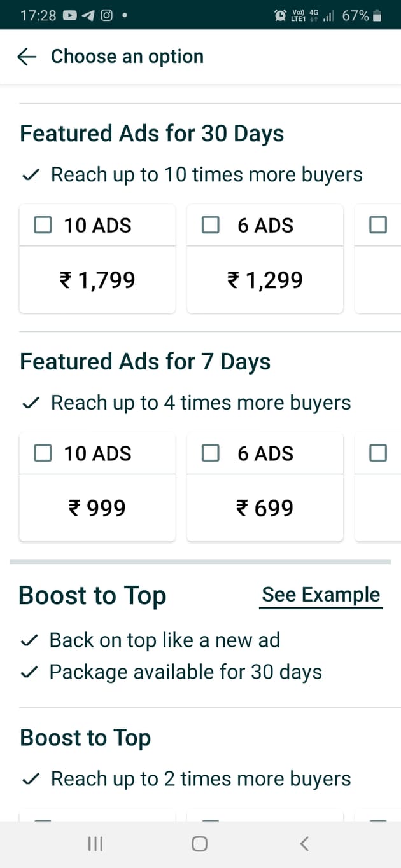Click the back arrow in the header
This screenshot has width=401, height=868.
[25, 57]
